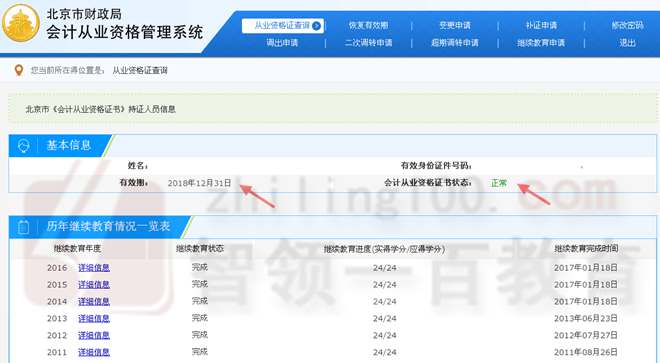The width and height of the screenshot is (660, 363).
Task: Click completion date 2013年06月23日
Action: point(585,318)
